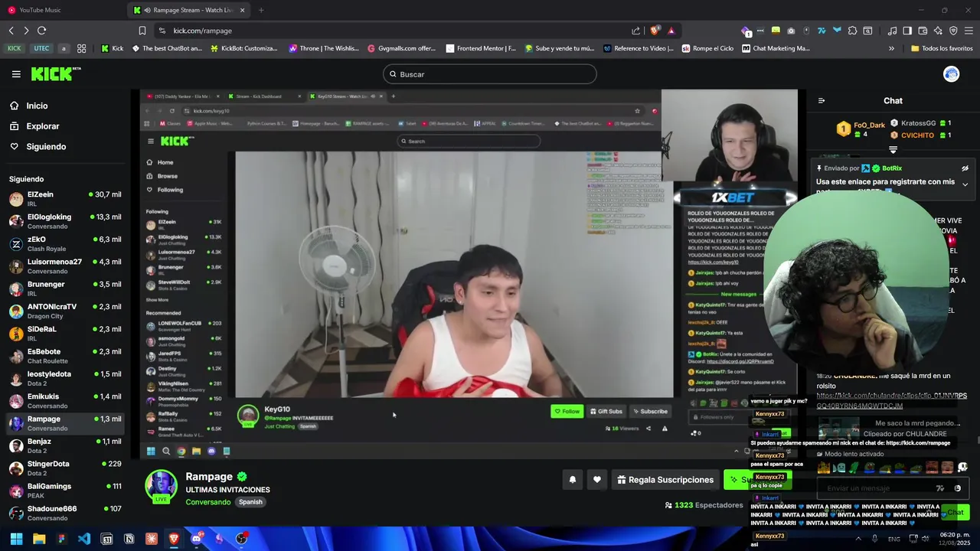Open user profile avatar menu
The width and height of the screenshot is (980, 551).
coord(952,74)
